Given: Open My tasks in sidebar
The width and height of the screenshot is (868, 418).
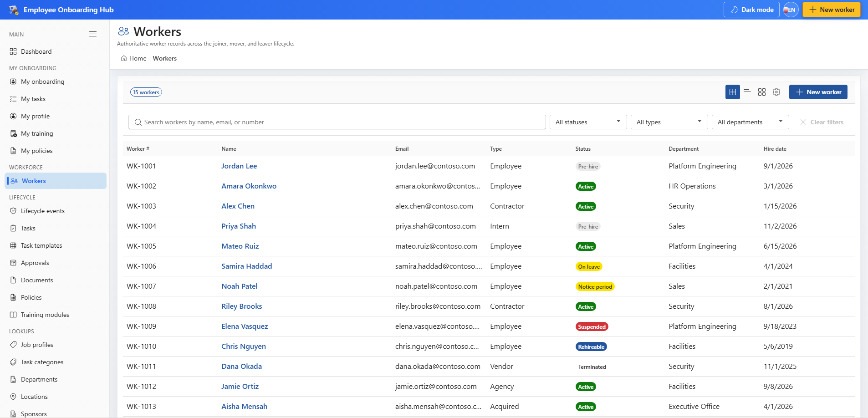Looking at the screenshot, I should pos(56,99).
